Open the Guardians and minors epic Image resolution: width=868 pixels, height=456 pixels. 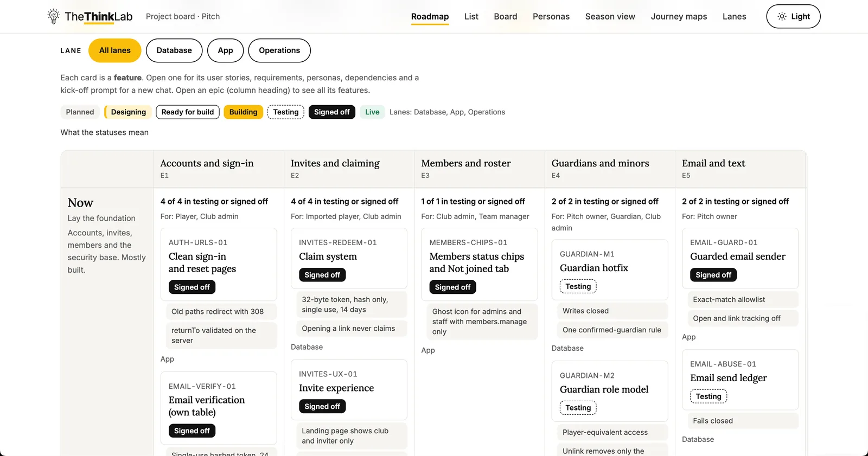coord(600,163)
